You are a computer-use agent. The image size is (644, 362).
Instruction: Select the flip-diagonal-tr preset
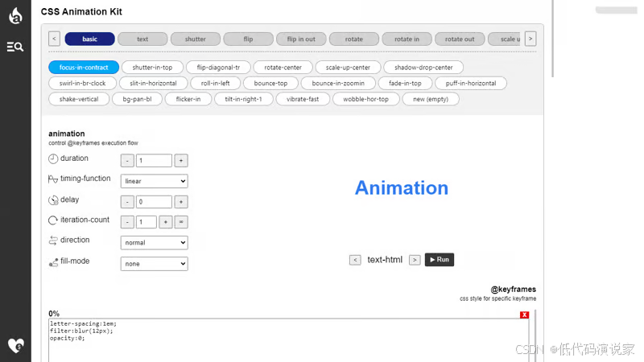(x=218, y=68)
